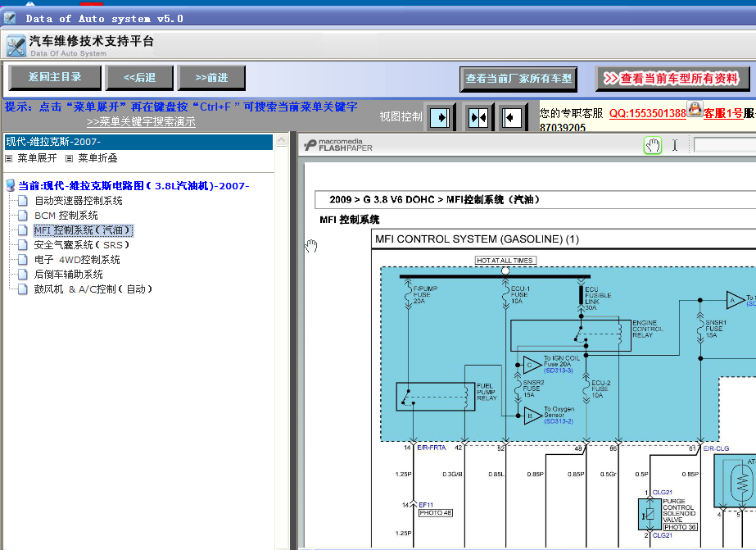Click the 当前:现代-维拉克斯电路图 root node
Image resolution: width=756 pixels, height=550 pixels.
134,186
